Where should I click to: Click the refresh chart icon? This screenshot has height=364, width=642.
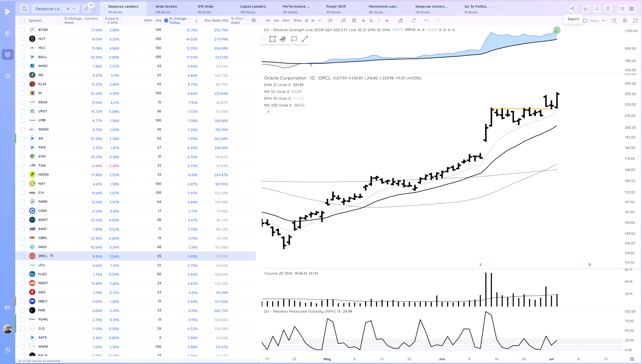tap(414, 21)
